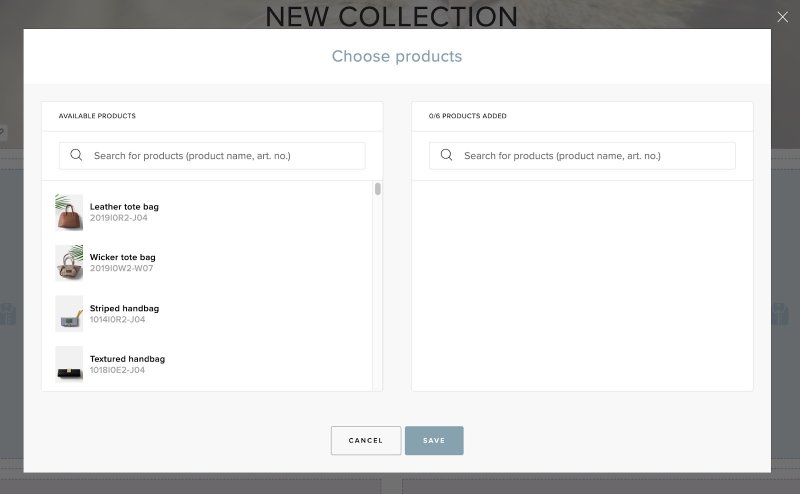Click the magnifier icon in Products Added search
Image resolution: width=800 pixels, height=494 pixels.
[x=447, y=156]
